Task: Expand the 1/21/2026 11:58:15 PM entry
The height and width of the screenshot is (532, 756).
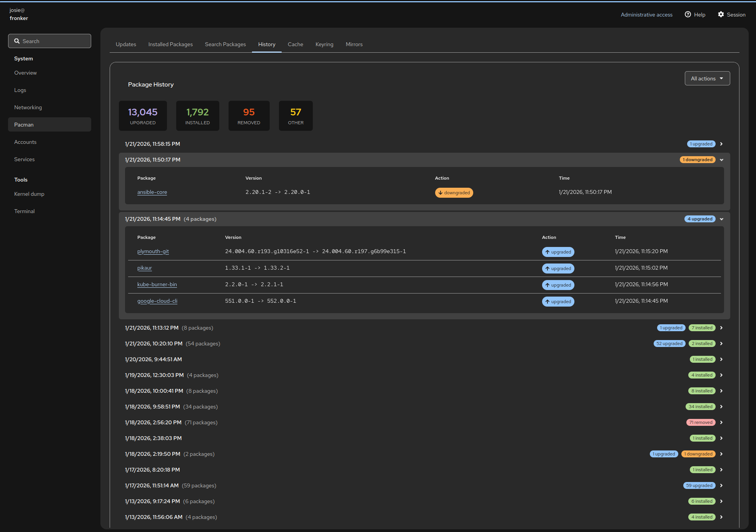Action: 721,144
